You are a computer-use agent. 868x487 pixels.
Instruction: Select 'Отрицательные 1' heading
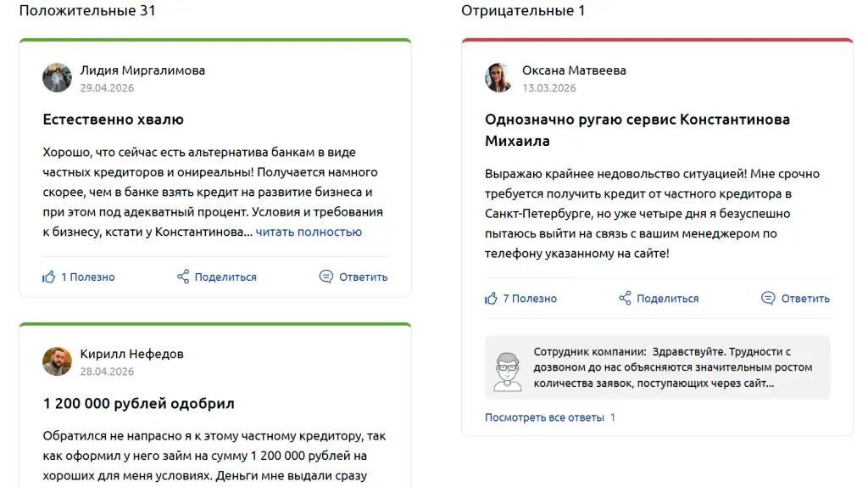coord(523,10)
